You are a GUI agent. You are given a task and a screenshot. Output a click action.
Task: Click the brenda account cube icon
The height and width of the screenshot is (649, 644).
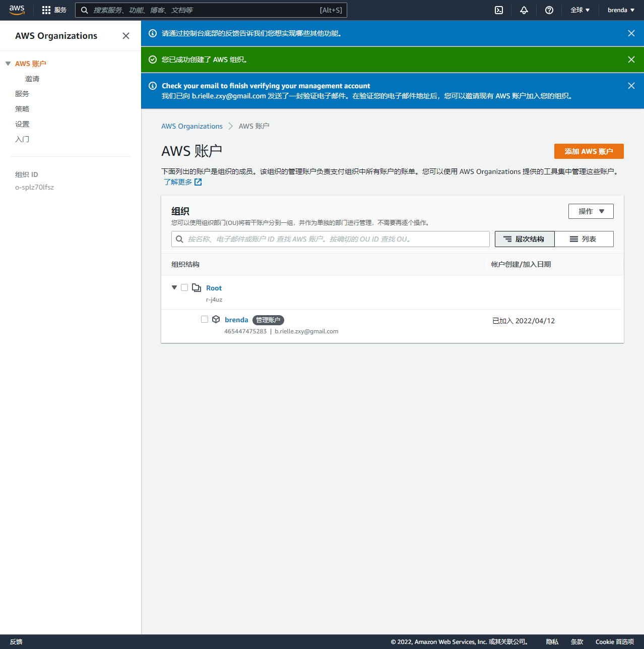click(x=216, y=319)
